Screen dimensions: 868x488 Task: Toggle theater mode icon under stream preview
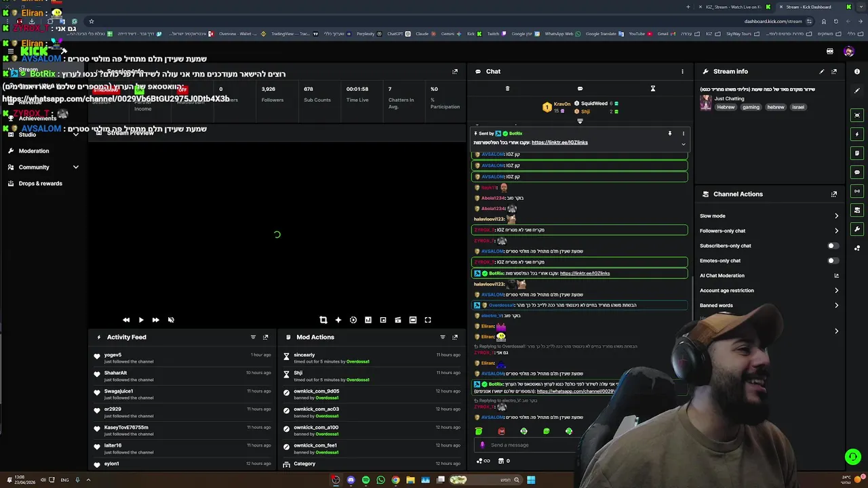point(413,320)
